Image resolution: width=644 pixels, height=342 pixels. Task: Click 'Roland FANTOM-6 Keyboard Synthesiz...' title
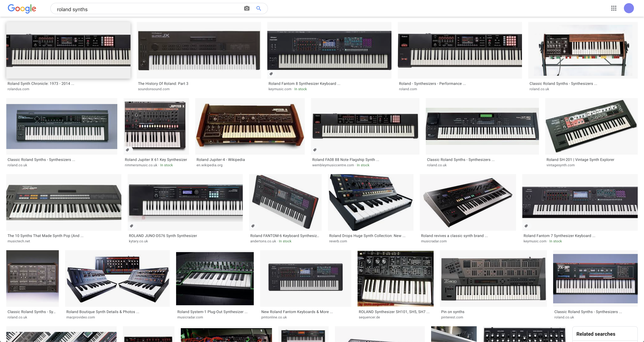pyautogui.click(x=284, y=235)
